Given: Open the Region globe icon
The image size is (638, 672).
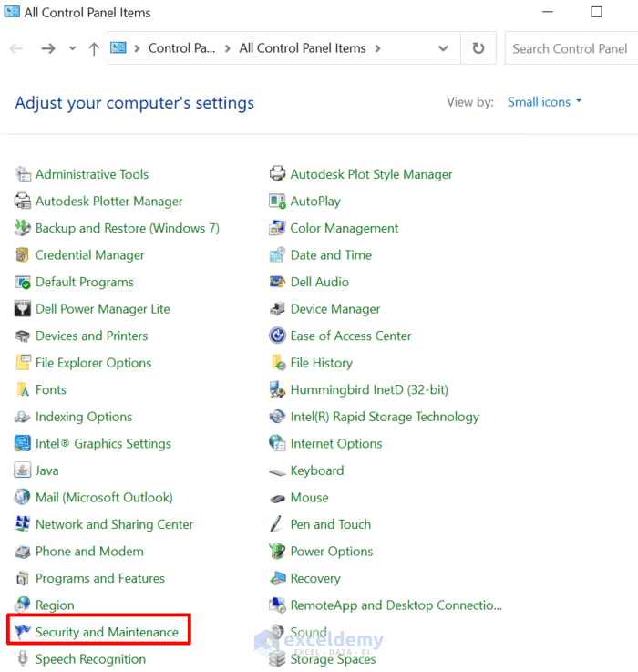Looking at the screenshot, I should click(x=23, y=605).
